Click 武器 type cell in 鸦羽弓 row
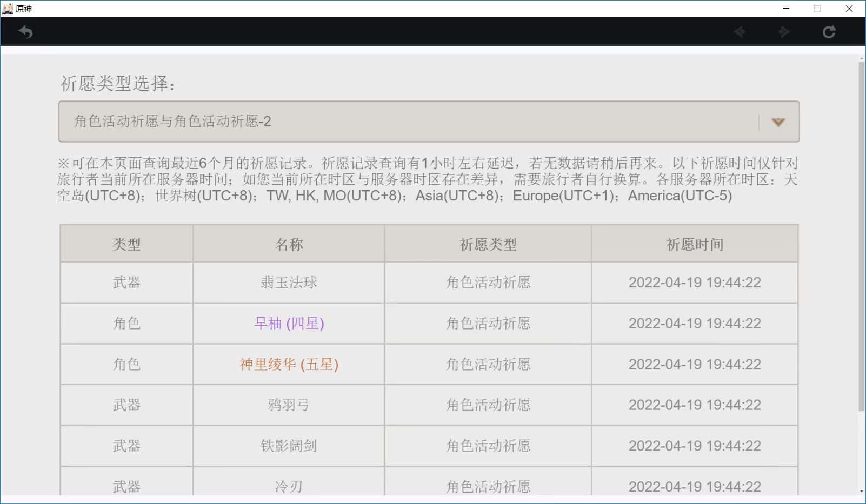Screen dimensions: 866x504 tap(126, 405)
